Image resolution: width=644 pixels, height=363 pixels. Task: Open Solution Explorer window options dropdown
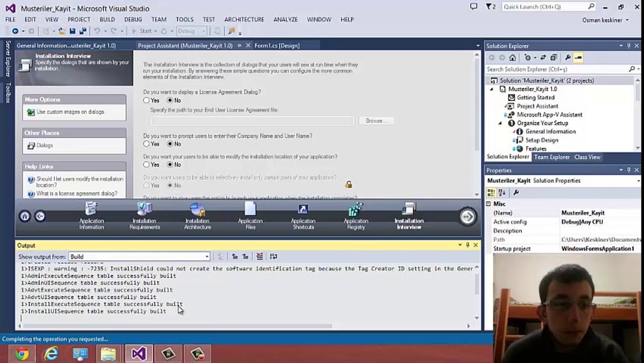coord(621,46)
